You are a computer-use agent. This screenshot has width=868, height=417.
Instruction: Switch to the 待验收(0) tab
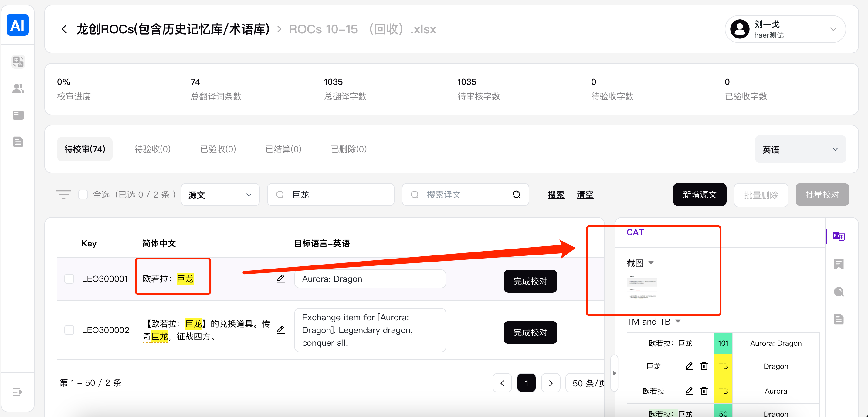[152, 149]
